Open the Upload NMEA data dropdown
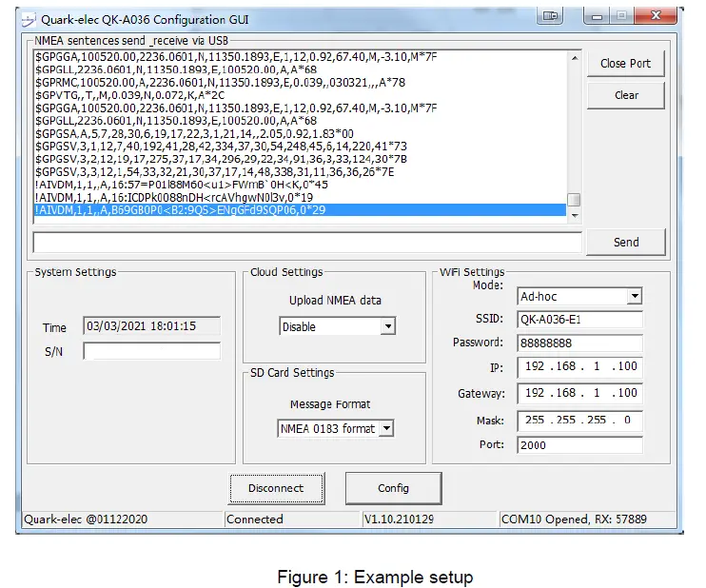This screenshot has width=706, height=588. point(388,326)
